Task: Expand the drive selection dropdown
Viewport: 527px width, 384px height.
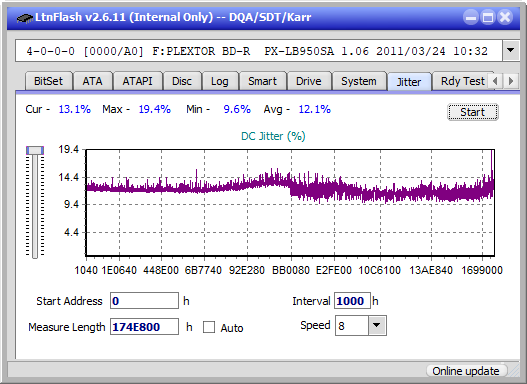Action: click(x=511, y=50)
